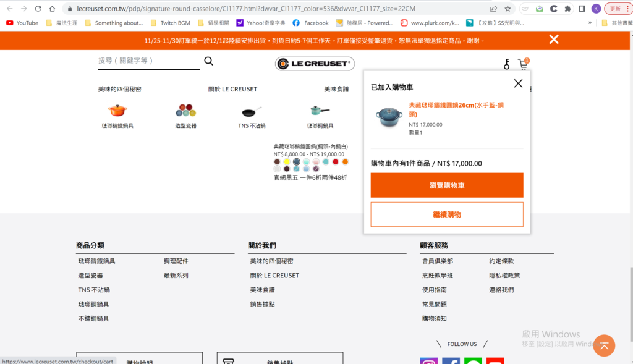Focus the 搜尋 keyword search field

(148, 61)
